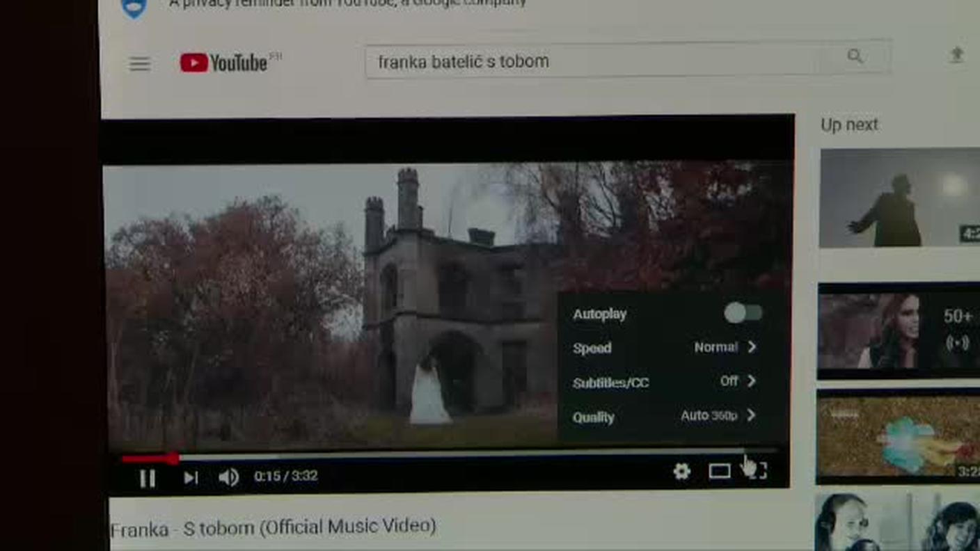
Task: Enter full screen mode
Action: pyautogui.click(x=758, y=471)
